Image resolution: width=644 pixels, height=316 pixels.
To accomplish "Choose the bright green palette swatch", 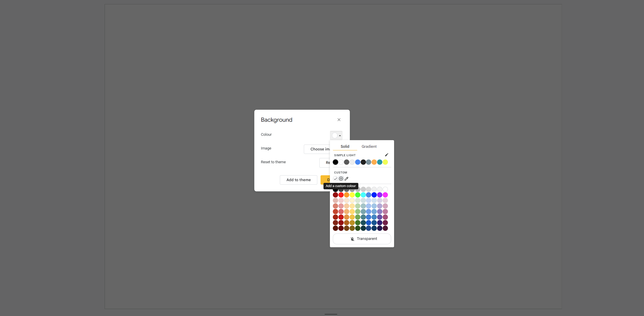I will click(x=358, y=195).
